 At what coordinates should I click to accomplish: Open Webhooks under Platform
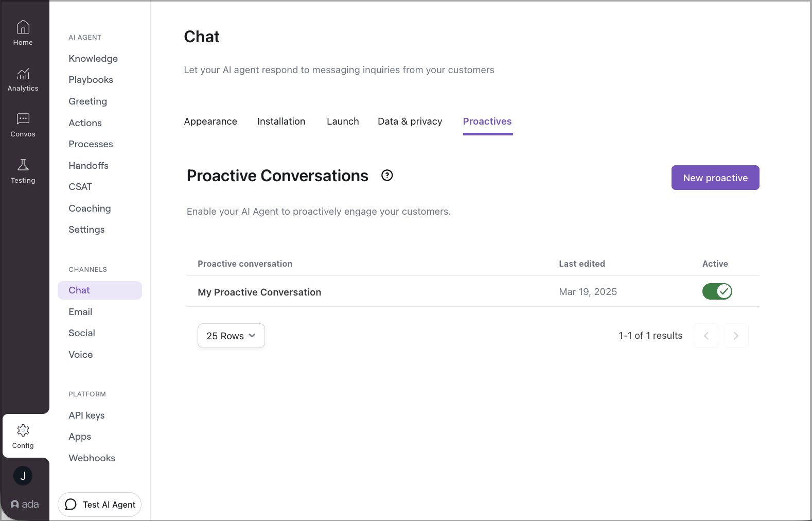pos(92,458)
